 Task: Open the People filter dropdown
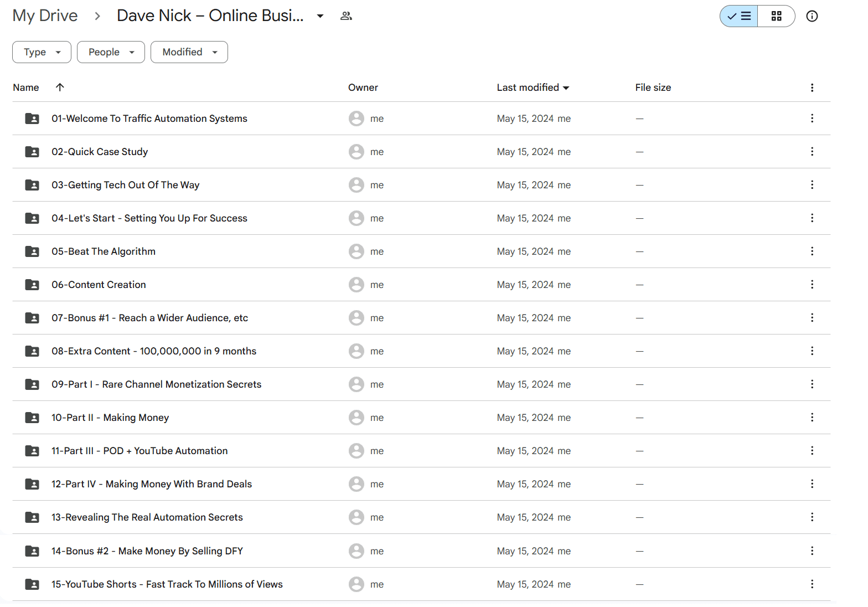click(111, 52)
